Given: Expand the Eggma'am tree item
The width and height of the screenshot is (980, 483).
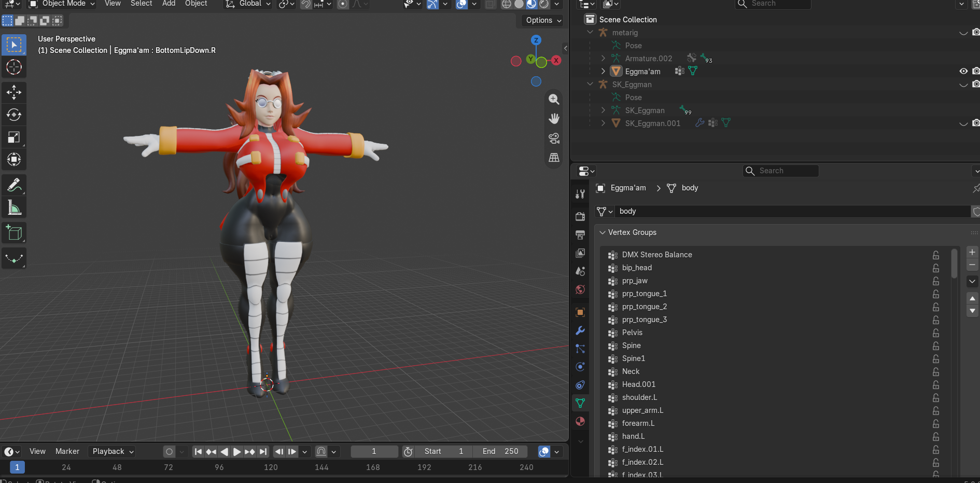Looking at the screenshot, I should point(603,71).
